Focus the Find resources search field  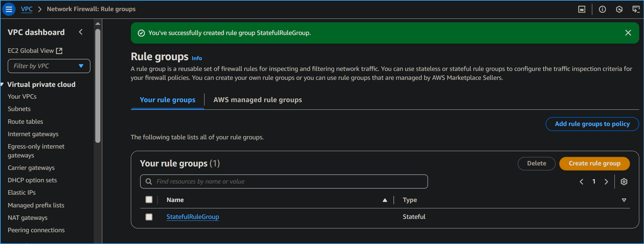[284, 182]
